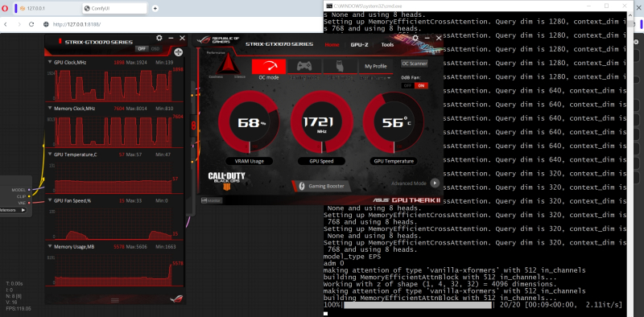644x317 pixels.
Task: Click the 'model_type EPS' line in cmd
Action: [352, 257]
